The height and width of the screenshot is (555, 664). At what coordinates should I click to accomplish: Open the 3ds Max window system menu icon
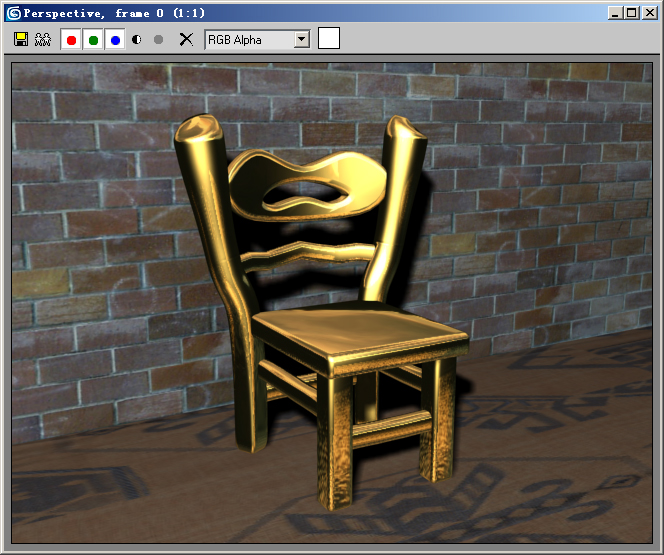click(x=14, y=14)
